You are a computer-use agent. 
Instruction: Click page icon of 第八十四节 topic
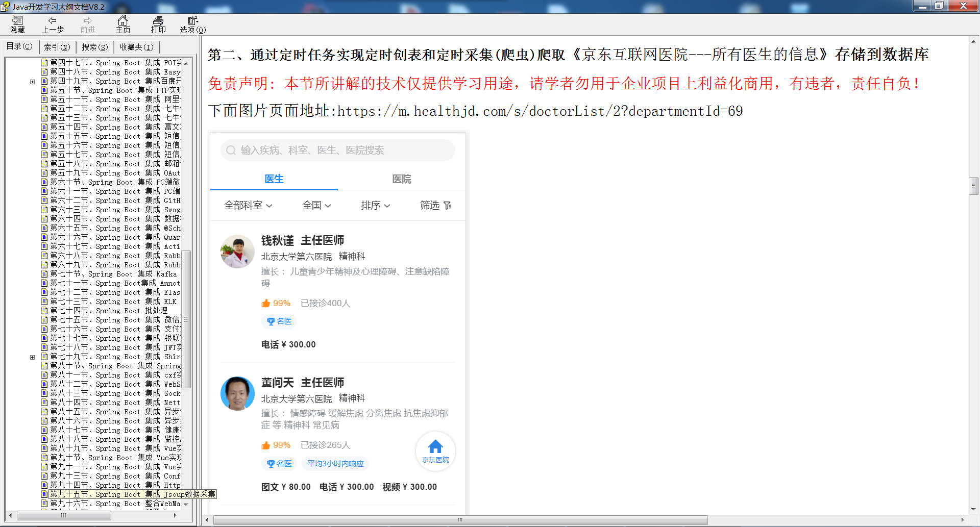click(44, 403)
